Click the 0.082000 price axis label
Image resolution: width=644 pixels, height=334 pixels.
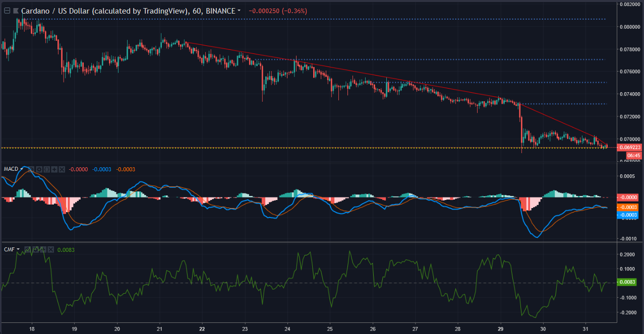(x=631, y=4)
